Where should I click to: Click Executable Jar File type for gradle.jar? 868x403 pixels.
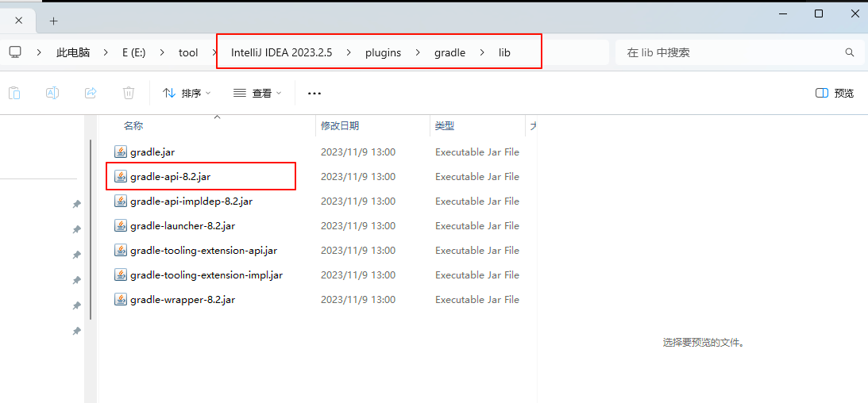click(x=477, y=152)
